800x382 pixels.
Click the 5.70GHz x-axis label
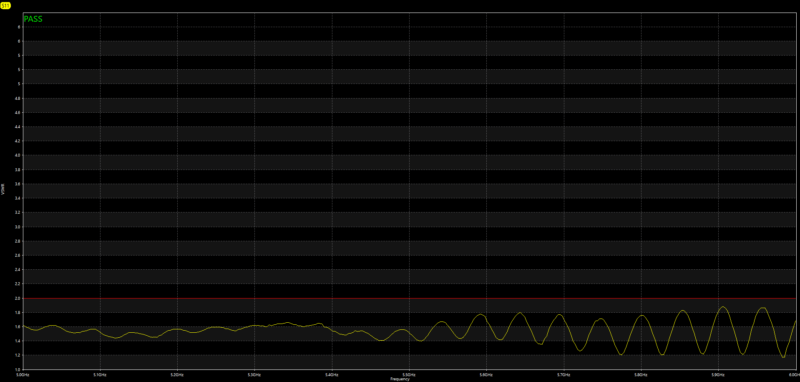click(564, 374)
